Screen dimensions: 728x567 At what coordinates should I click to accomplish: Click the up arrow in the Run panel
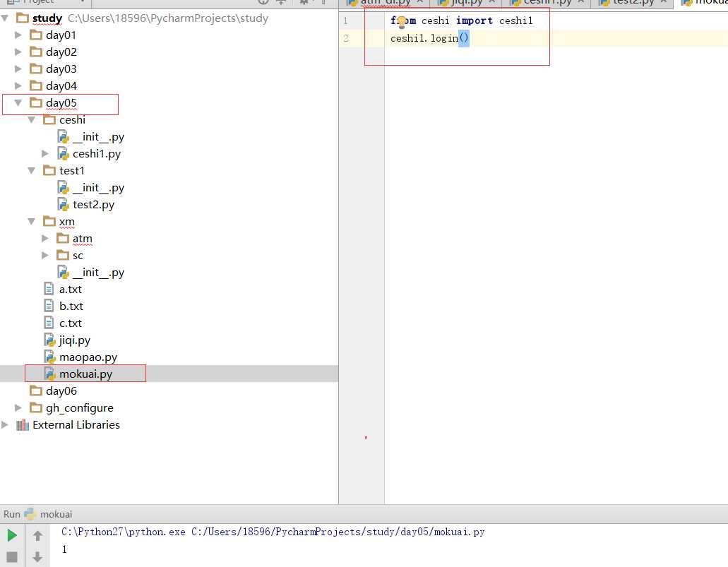coord(37,535)
